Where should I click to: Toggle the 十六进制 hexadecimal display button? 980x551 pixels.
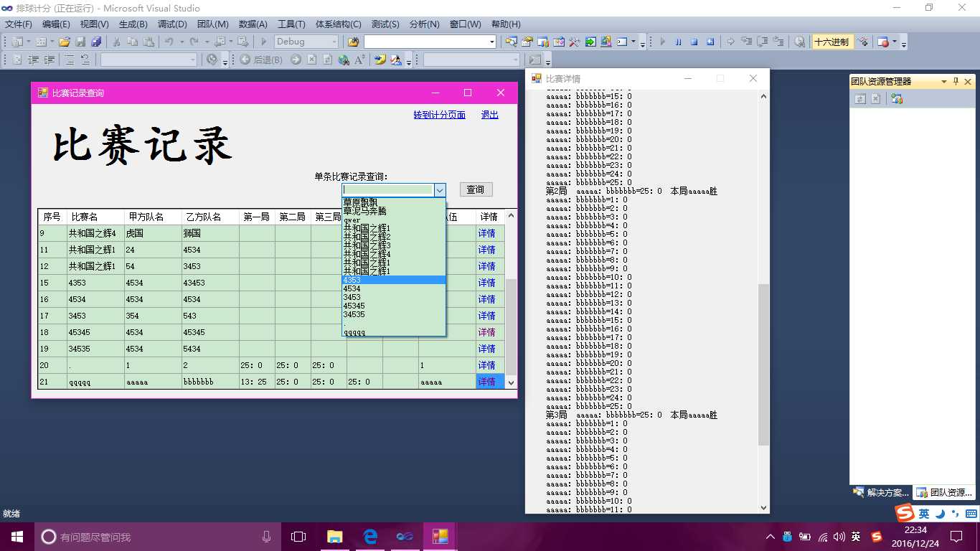point(831,42)
